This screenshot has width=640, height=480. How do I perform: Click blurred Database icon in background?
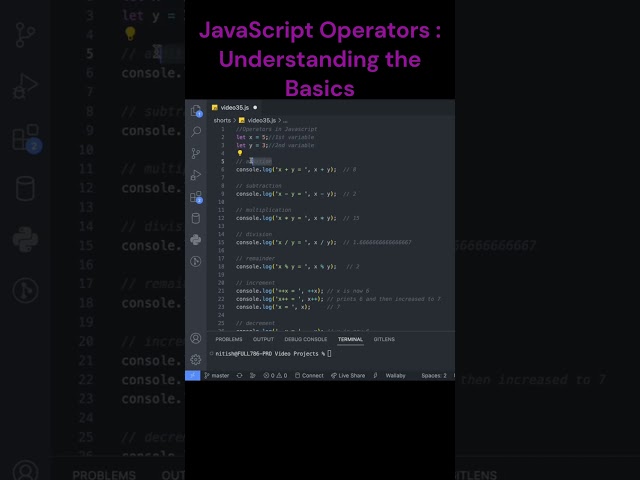[25, 189]
